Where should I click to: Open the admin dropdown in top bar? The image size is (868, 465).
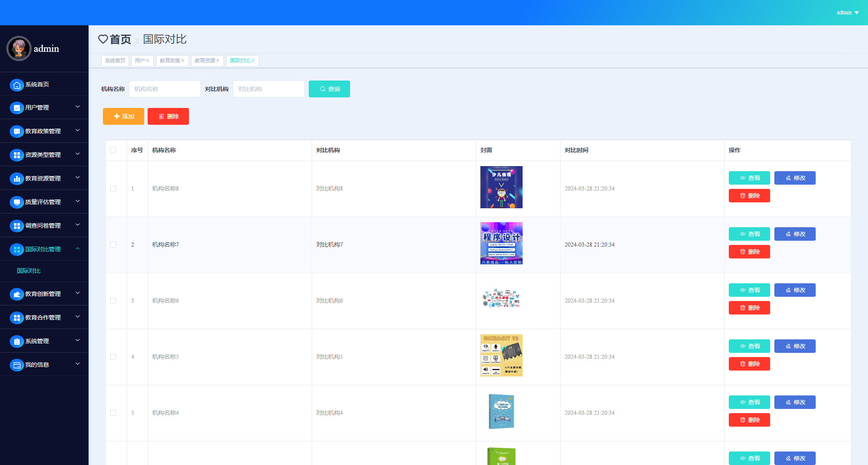coord(848,13)
